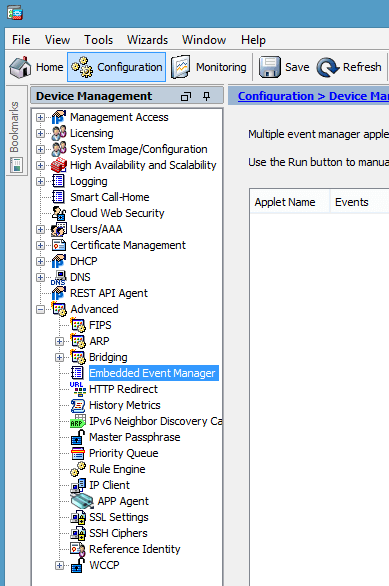Image resolution: width=389 pixels, height=586 pixels.
Task: Select SSL Settings tree item
Action: (x=118, y=517)
